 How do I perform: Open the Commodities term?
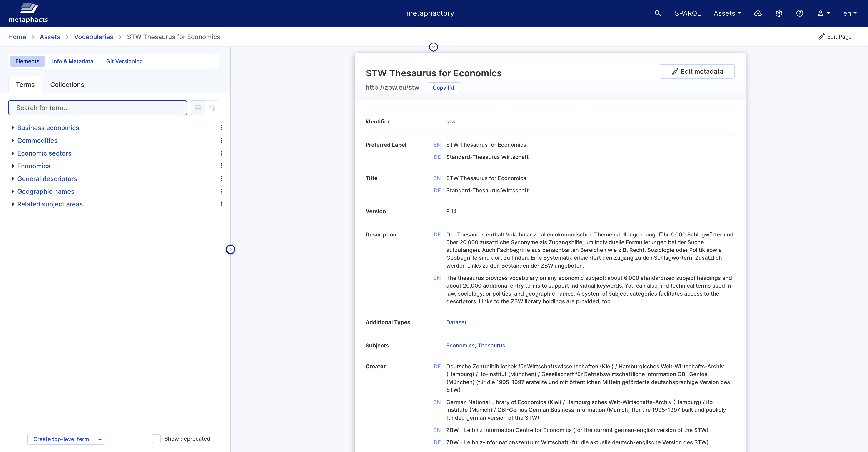point(37,141)
